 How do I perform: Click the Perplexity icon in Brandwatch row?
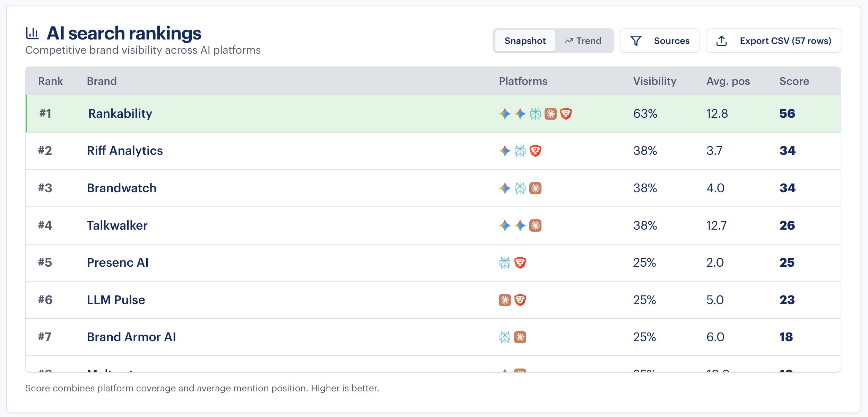[x=520, y=188]
